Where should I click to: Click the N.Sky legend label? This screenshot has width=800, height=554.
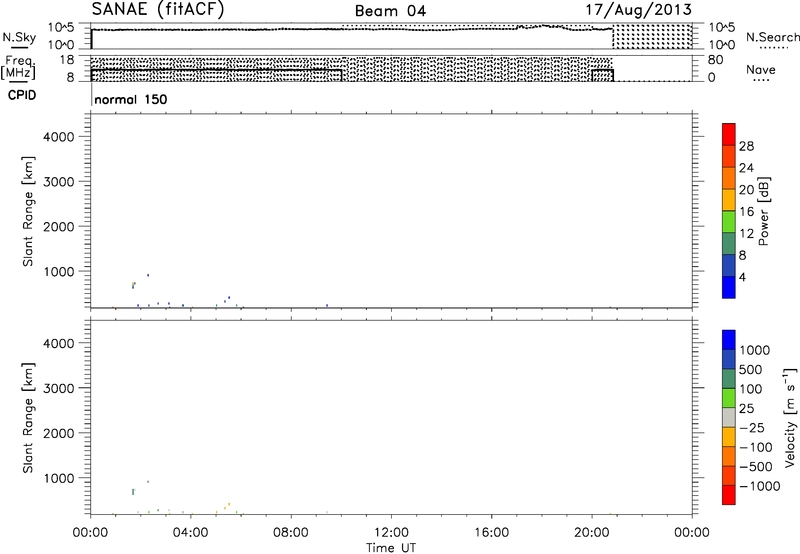click(x=19, y=37)
